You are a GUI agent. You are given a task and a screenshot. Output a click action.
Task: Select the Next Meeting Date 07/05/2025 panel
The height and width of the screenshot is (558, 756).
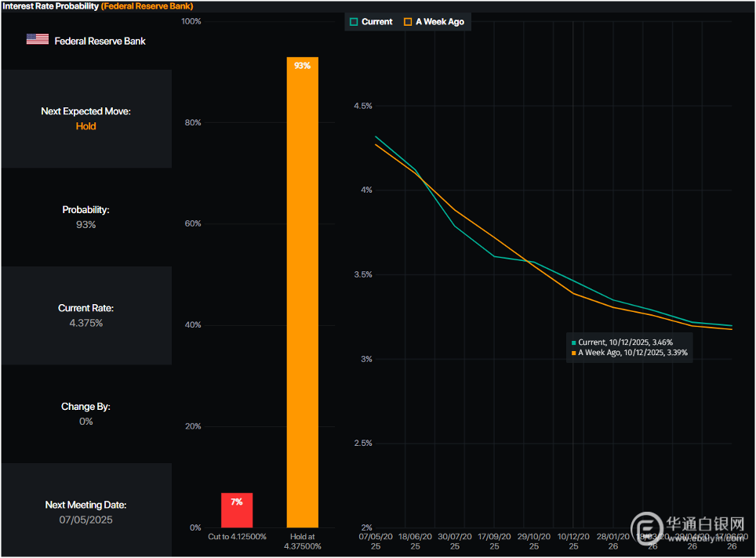tap(86, 512)
